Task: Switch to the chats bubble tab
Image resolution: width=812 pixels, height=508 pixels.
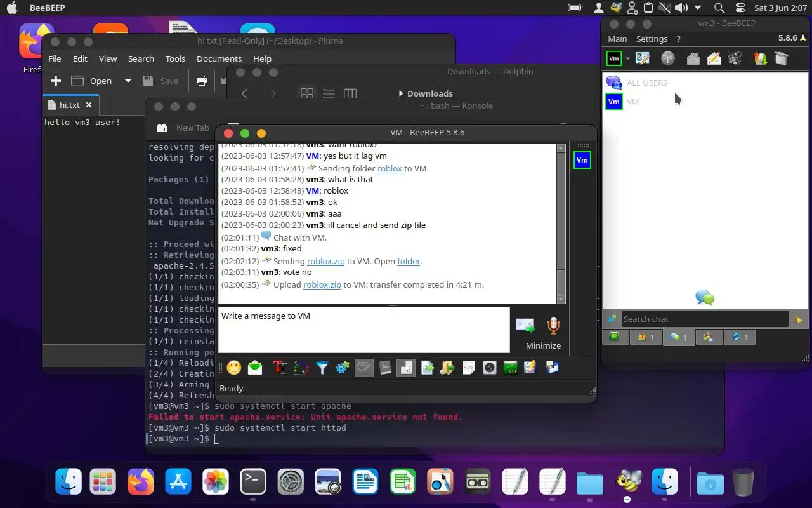Action: (x=679, y=337)
